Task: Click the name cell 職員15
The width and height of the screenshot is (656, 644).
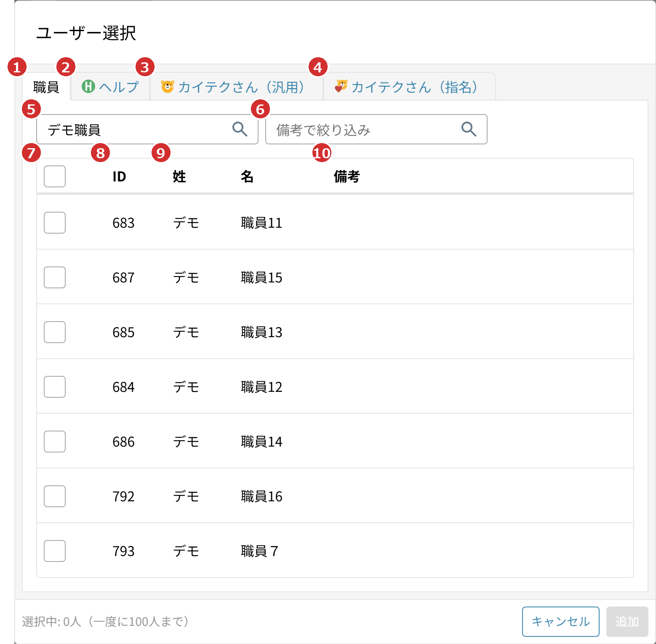Action: pos(261,277)
